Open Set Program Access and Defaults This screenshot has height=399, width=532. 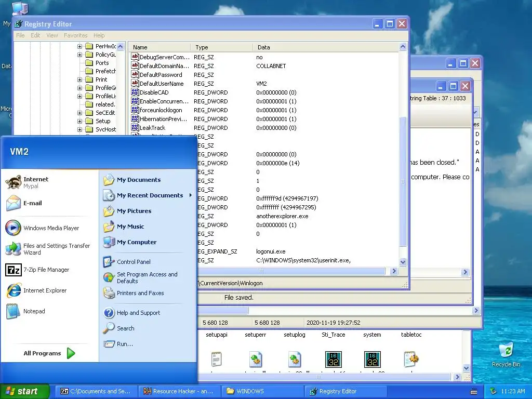click(x=109, y=277)
